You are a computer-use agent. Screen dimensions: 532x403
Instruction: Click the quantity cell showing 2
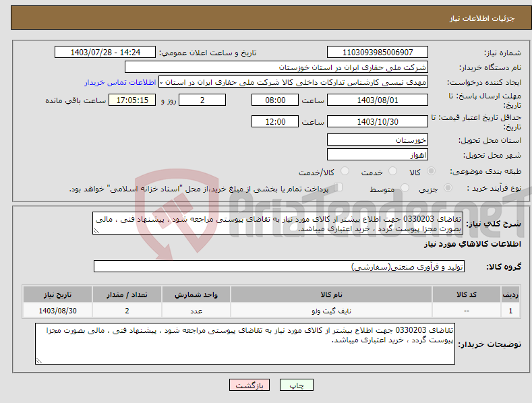point(127,311)
